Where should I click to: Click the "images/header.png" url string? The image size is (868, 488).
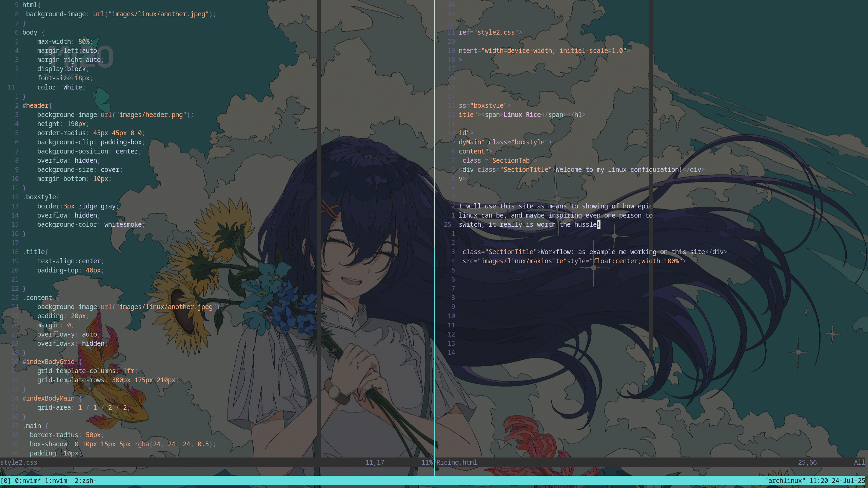coord(151,115)
